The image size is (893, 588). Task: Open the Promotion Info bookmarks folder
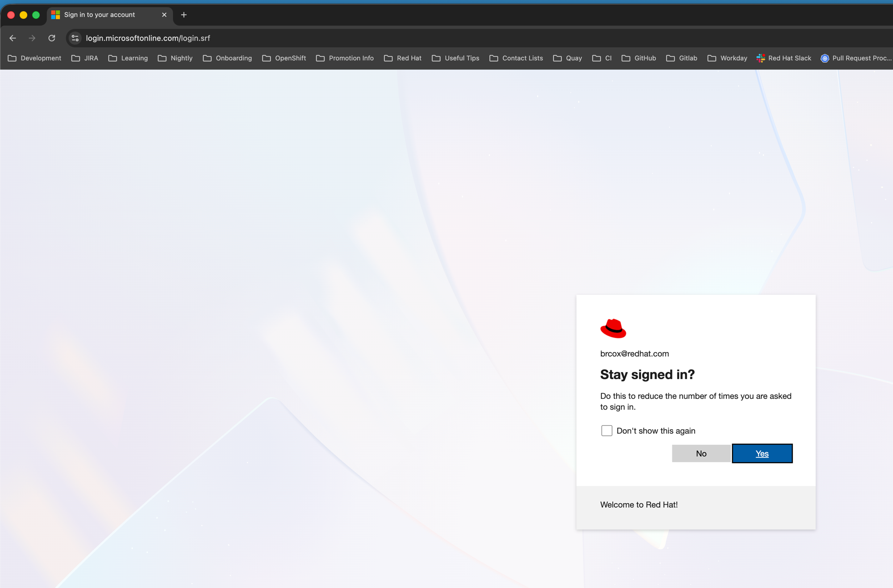345,58
